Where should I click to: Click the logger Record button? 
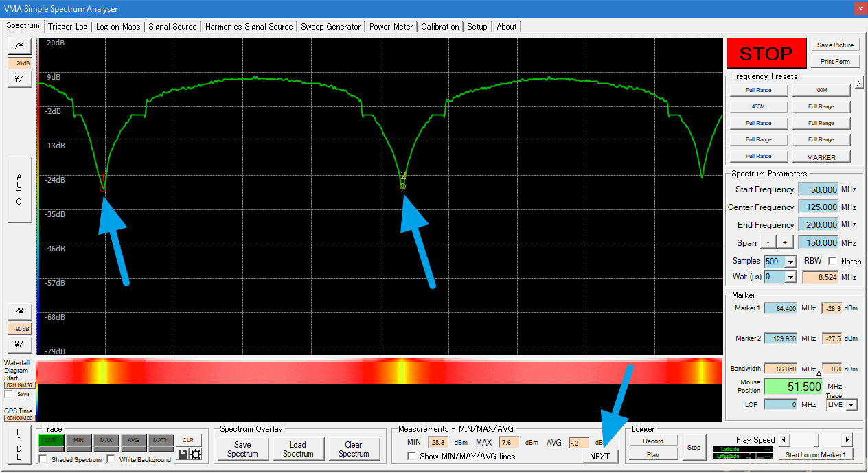[x=653, y=441]
